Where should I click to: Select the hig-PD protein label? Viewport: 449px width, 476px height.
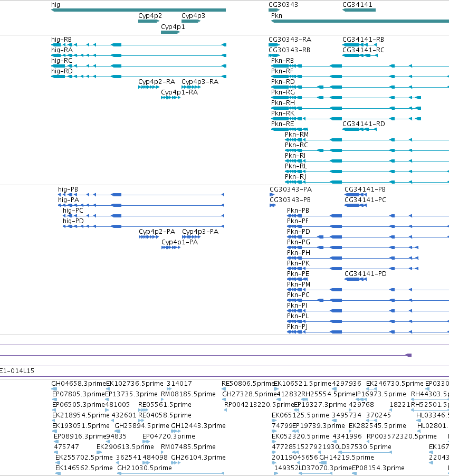[x=73, y=221]
